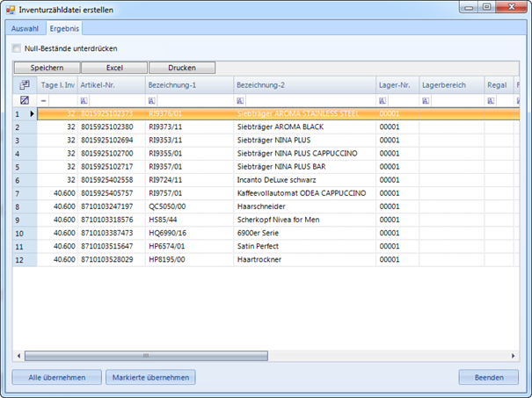532x398 pixels.
Task: Click Bezeichnung-1 filter input field
Action: click(x=194, y=101)
